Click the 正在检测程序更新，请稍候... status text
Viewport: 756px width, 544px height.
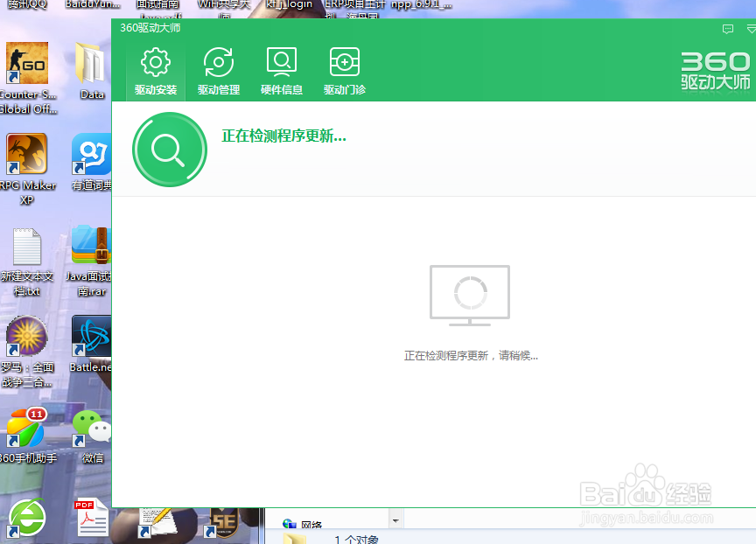coord(471,356)
